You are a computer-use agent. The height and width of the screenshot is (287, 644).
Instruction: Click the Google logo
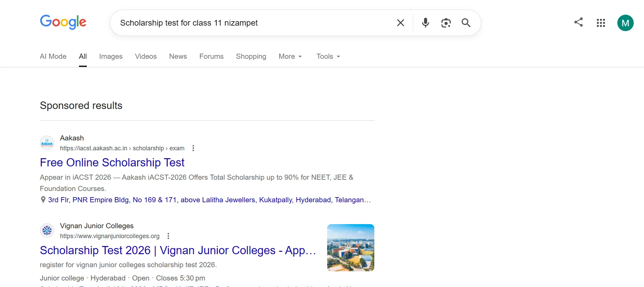(x=63, y=22)
